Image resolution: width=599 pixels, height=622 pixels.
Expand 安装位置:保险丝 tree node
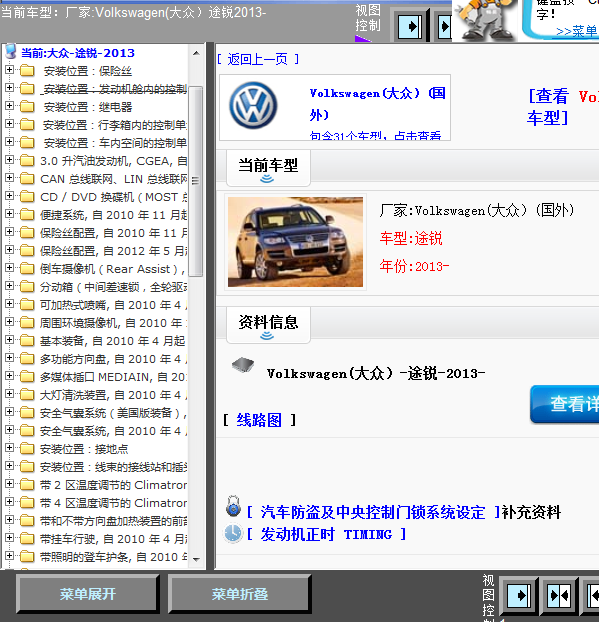click(9, 70)
